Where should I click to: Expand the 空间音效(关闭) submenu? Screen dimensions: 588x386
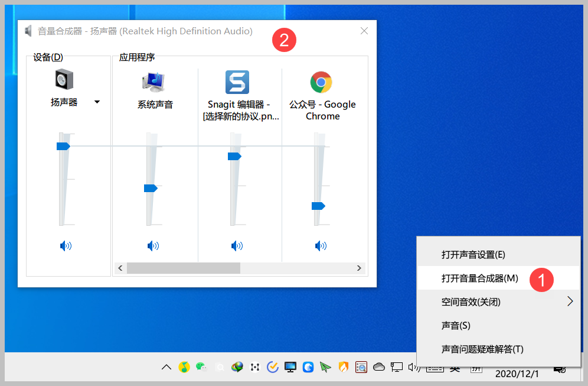coord(499,301)
